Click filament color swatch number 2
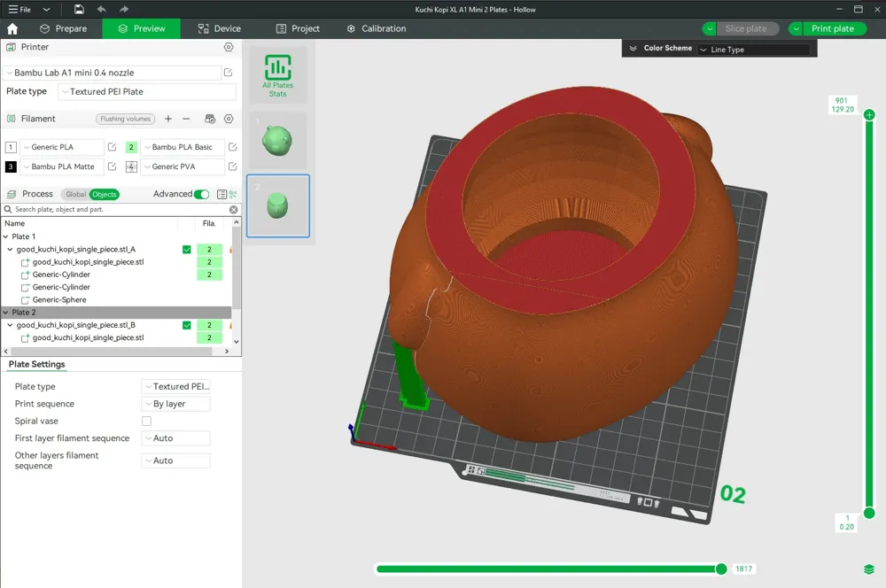886x588 pixels. [131, 147]
